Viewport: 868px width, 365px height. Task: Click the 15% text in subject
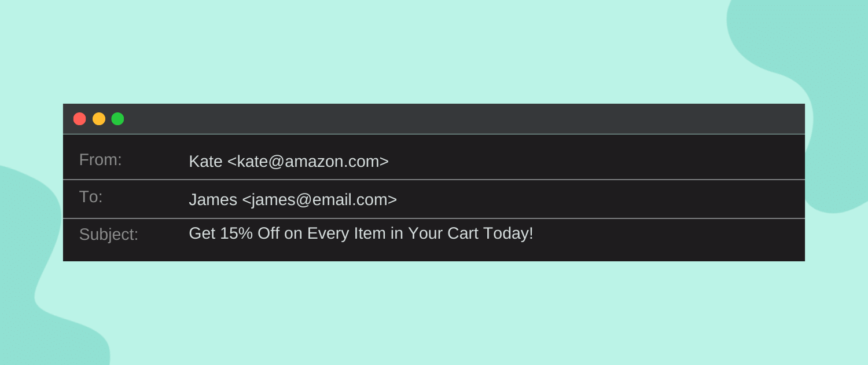[x=236, y=233]
